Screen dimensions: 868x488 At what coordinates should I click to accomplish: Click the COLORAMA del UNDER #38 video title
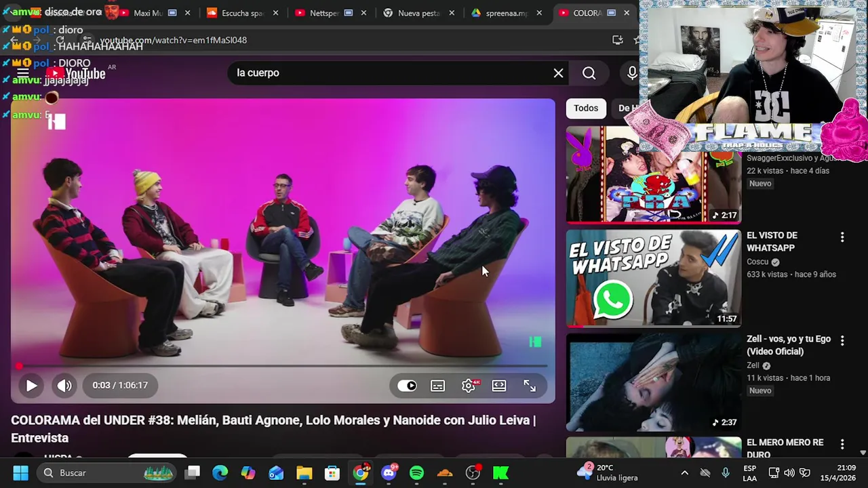point(273,429)
